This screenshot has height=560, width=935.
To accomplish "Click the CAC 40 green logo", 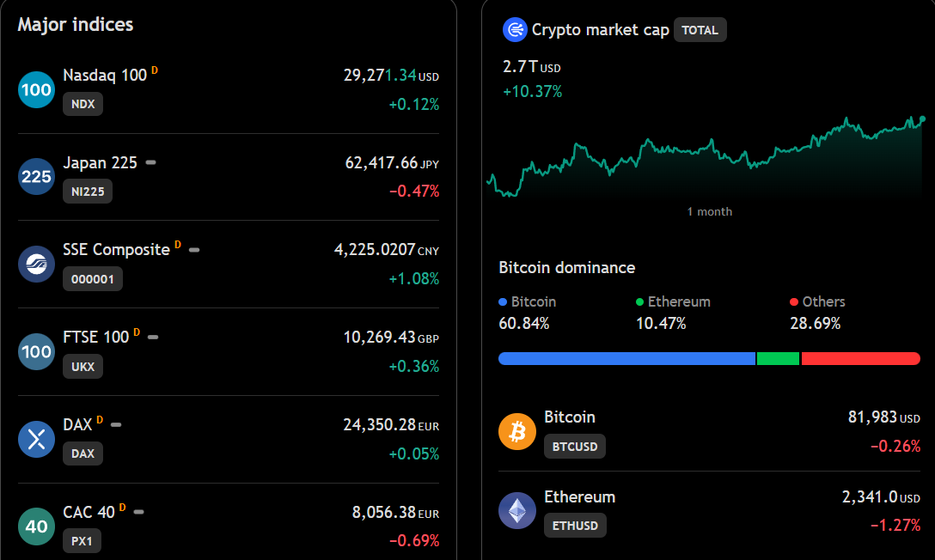I will (36, 527).
